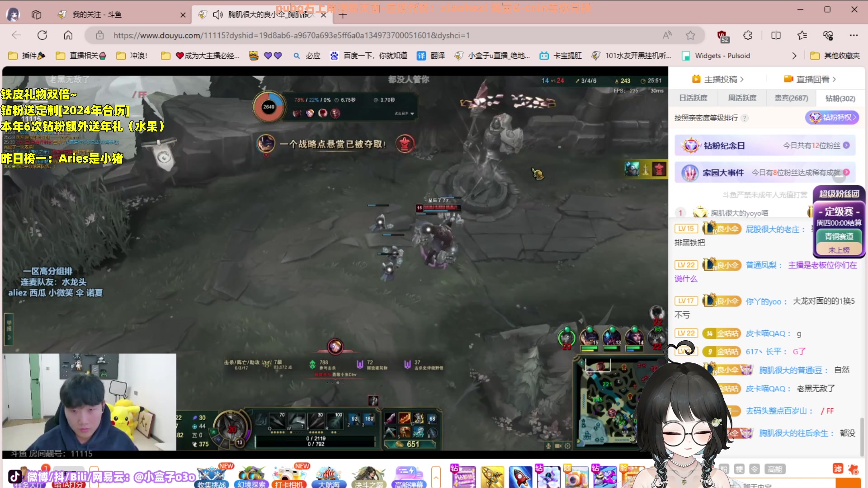Open browser extensions menu
The width and height of the screenshot is (868, 488).
tap(748, 35)
